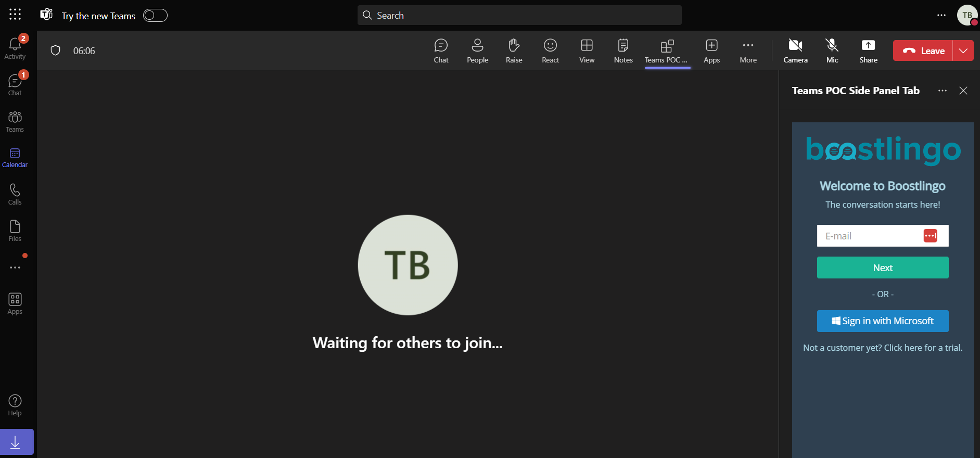Raise your hand in meeting

(514, 51)
